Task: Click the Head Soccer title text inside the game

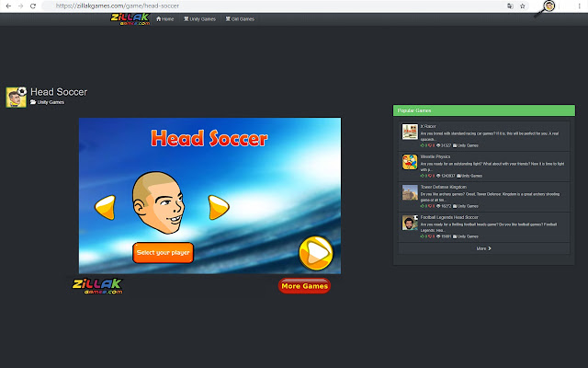Action: 209,138
